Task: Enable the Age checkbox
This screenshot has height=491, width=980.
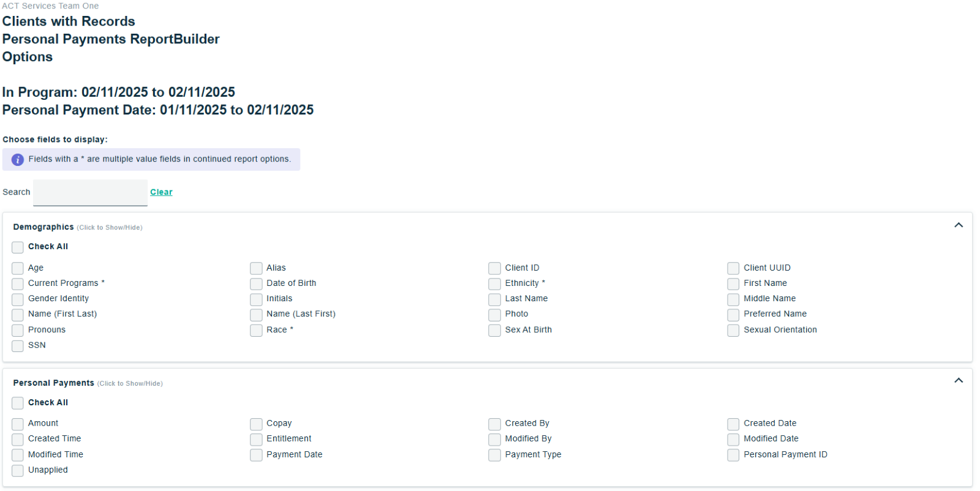Action: [18, 268]
